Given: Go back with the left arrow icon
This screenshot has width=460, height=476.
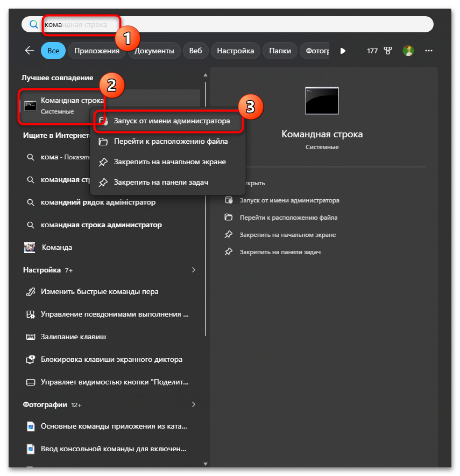Looking at the screenshot, I should (x=30, y=51).
